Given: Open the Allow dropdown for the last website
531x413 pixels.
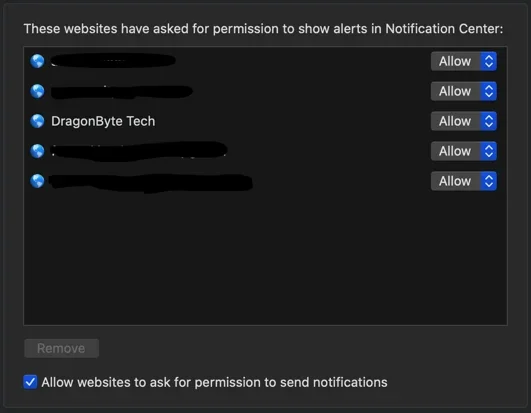Looking at the screenshot, I should click(464, 181).
